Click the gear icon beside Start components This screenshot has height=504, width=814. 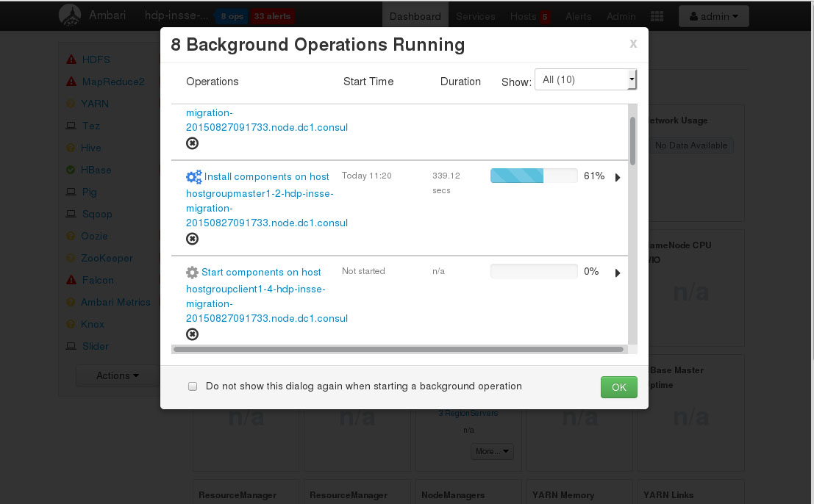[192, 273]
